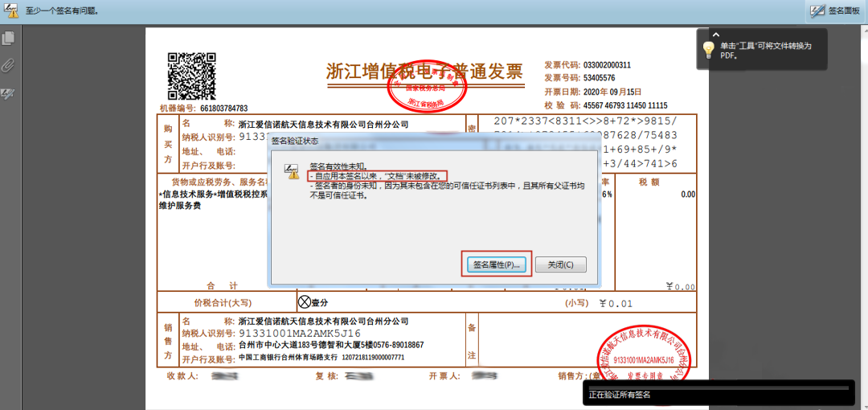Viewport: 868px width, 410px height.
Task: Select buyer name 浙江爱信诺航天信息技术有限公司台州分公司
Action: [x=323, y=124]
